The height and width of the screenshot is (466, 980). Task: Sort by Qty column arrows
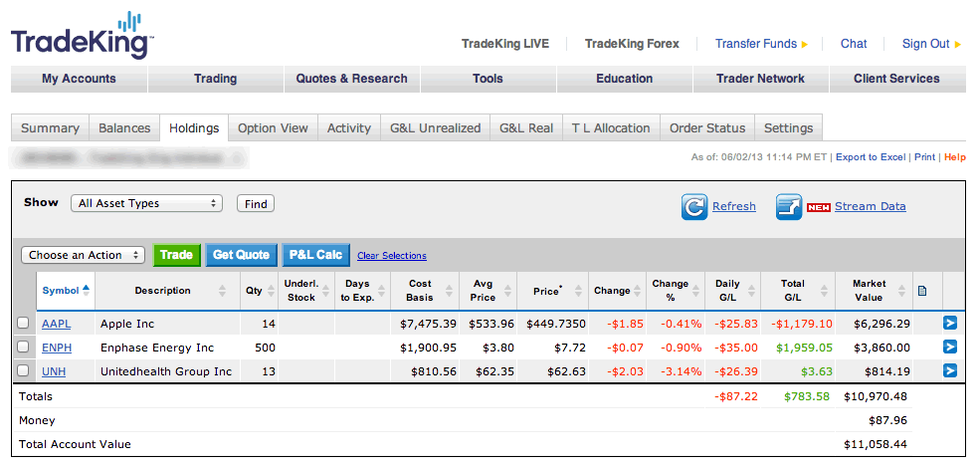point(271,291)
